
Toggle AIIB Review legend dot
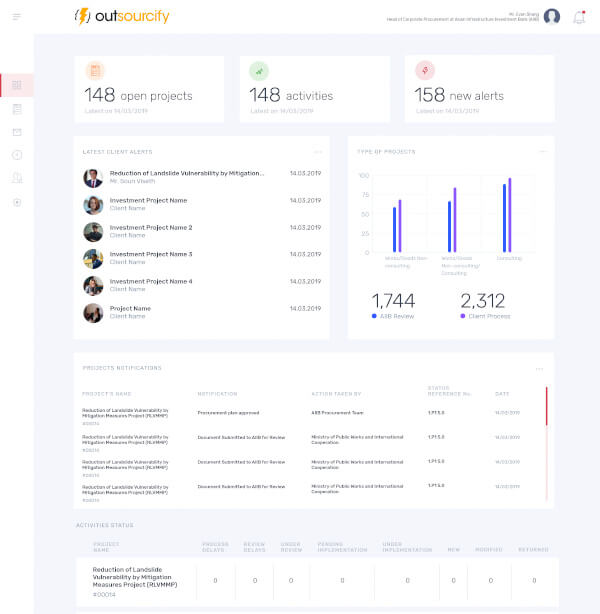374,316
